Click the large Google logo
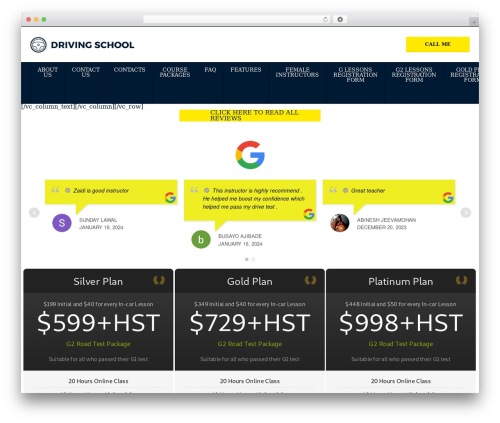The width and height of the screenshot is (500, 423). pos(250,155)
